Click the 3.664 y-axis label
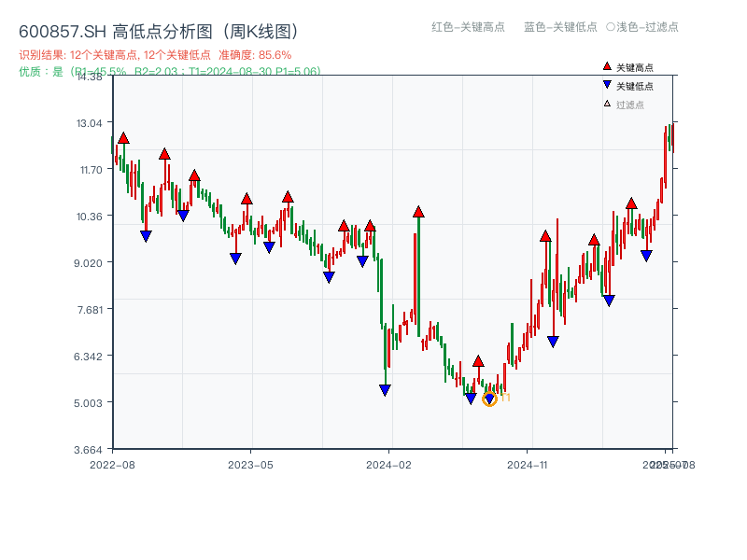Screen dimensions: 747x560 (x=88, y=450)
